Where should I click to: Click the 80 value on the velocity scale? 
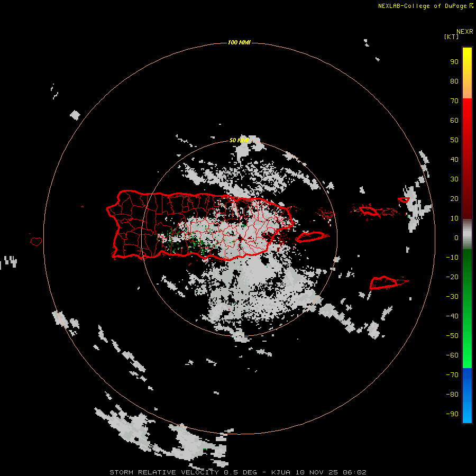click(454, 81)
